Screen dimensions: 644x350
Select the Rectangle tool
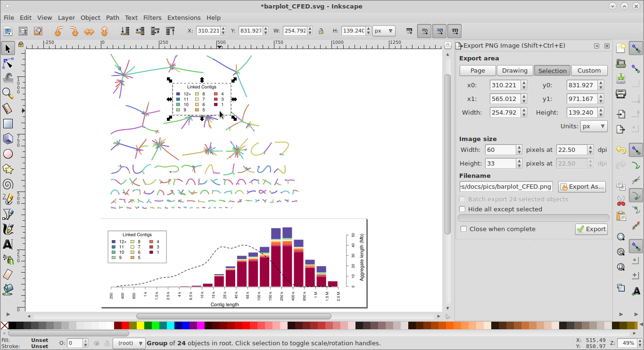tap(8, 124)
